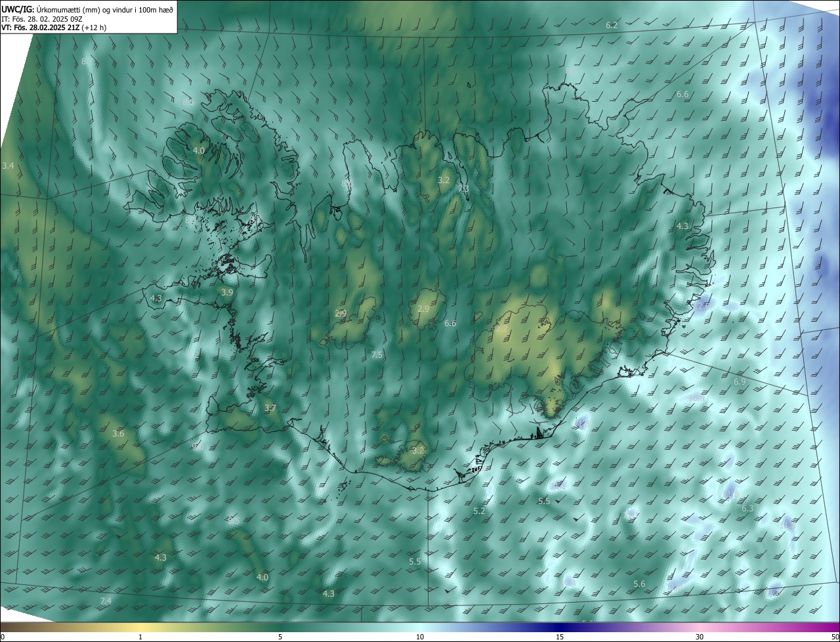Click the 1 tick label on color scale
Viewport: 840px width, 642px height.
pyautogui.click(x=140, y=637)
